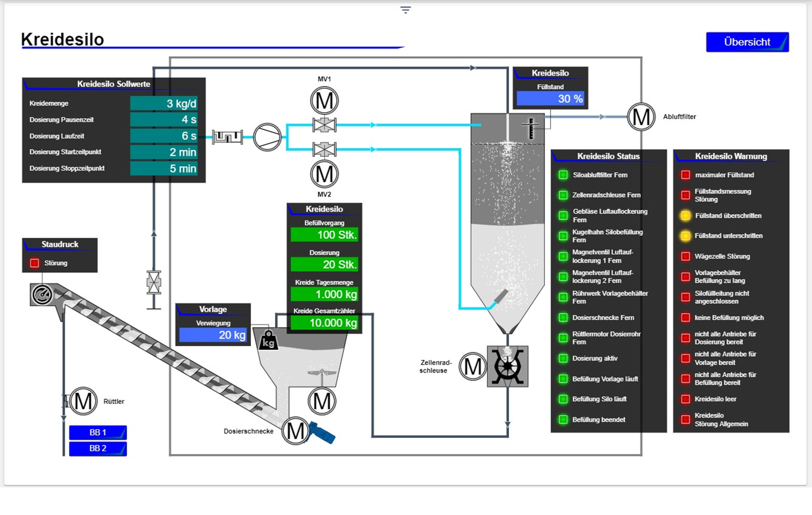Open the Kreidesilo Status panel header

point(608,156)
